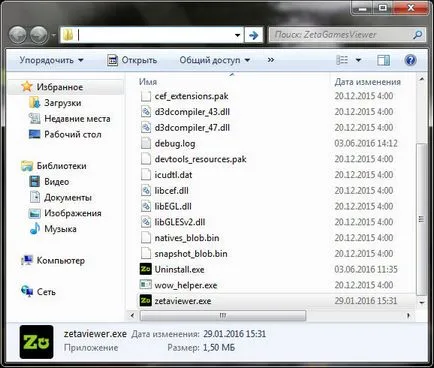Click the Back navigation arrow button
The width and height of the screenshot is (434, 368).
[18, 35]
